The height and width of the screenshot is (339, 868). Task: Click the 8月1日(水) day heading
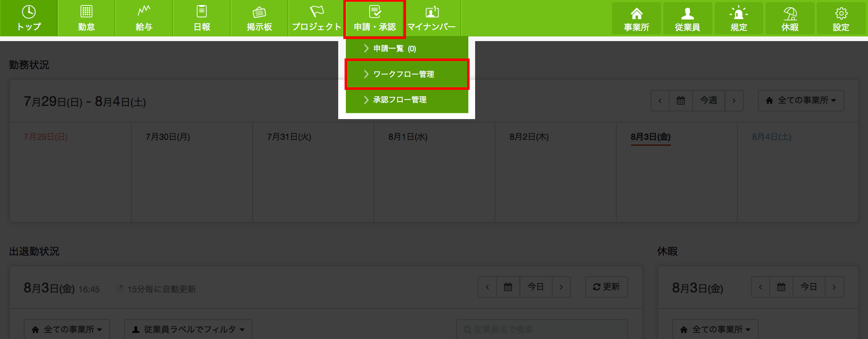coord(408,137)
